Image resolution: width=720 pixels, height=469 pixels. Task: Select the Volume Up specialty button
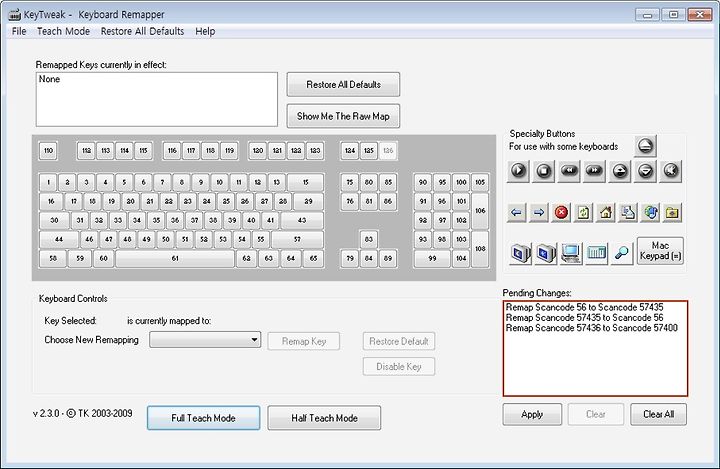coord(620,171)
